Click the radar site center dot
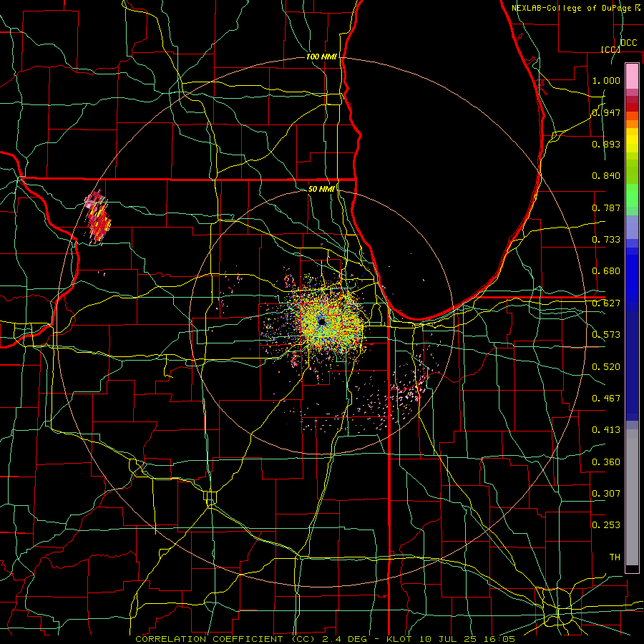This screenshot has width=644, height=644. (321, 321)
